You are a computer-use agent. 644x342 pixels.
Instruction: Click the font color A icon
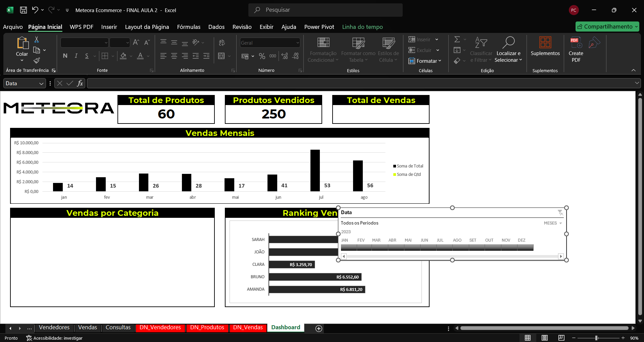point(140,56)
